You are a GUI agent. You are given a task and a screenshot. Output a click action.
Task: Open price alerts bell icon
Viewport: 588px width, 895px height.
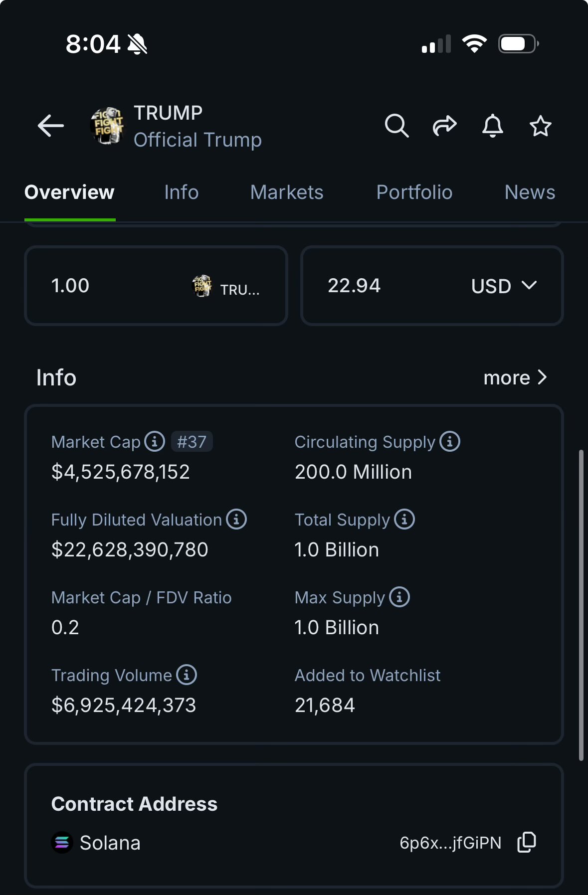click(492, 126)
